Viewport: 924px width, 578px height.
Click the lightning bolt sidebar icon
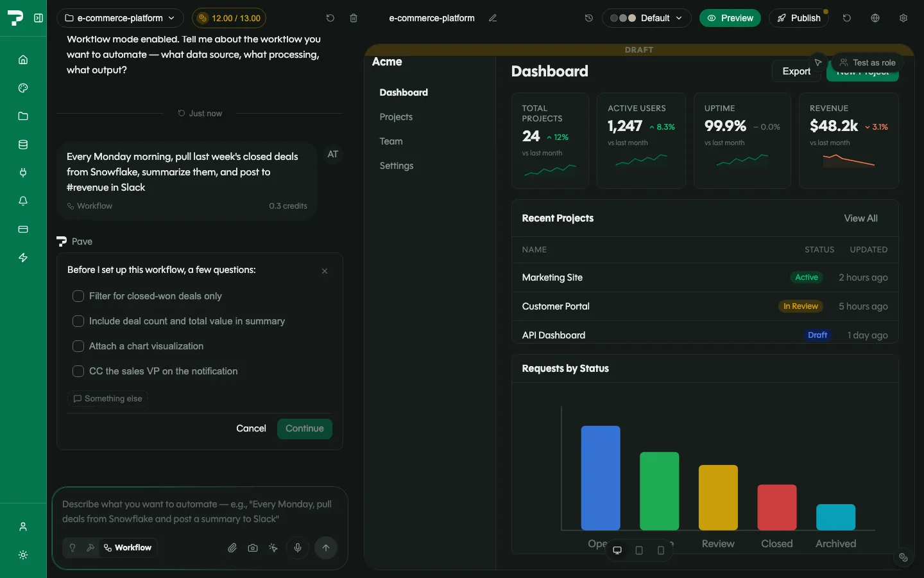pos(23,258)
